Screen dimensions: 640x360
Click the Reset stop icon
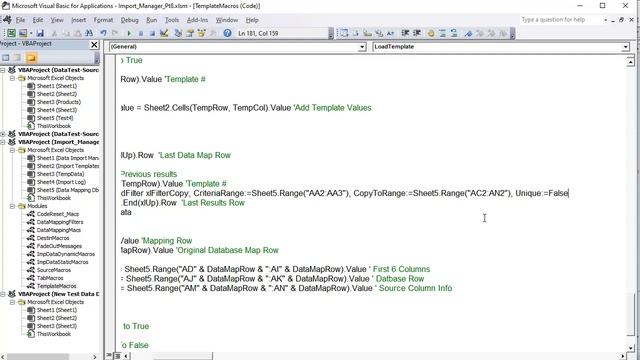pyautogui.click(x=152, y=33)
